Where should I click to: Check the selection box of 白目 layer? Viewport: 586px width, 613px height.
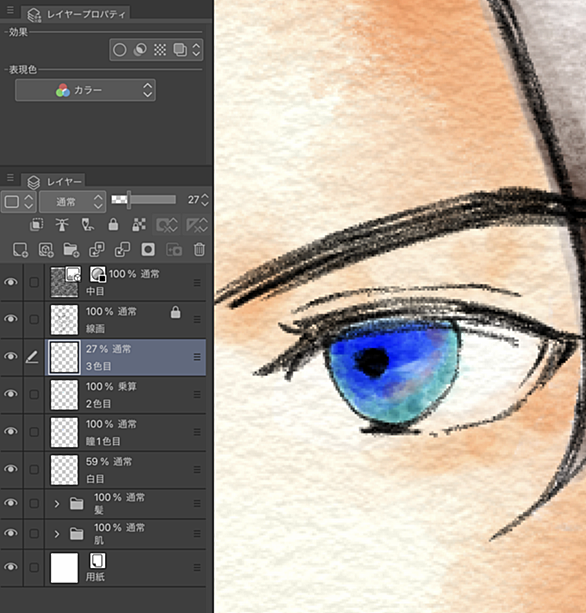click(34, 469)
